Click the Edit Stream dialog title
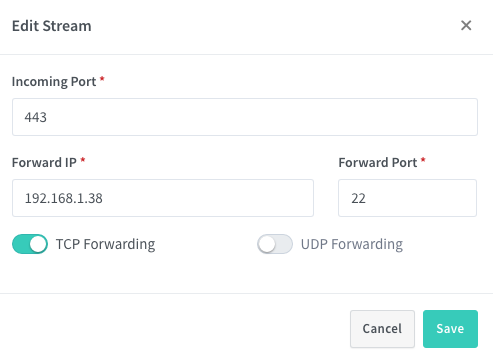 click(x=52, y=26)
